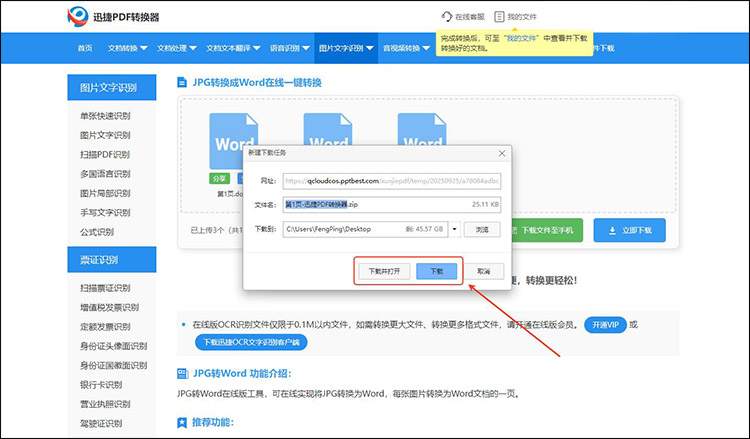
Task: Click the second Word file thumbnail
Action: coord(328,129)
